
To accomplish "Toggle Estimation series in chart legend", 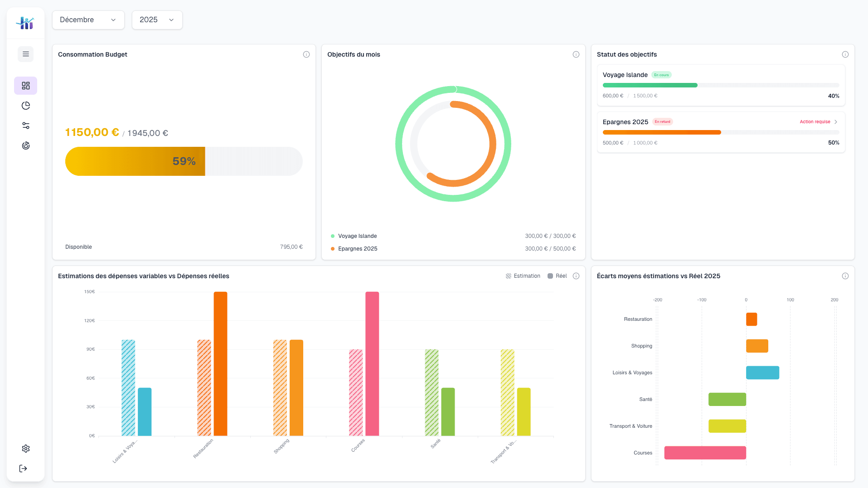I will tap(523, 276).
